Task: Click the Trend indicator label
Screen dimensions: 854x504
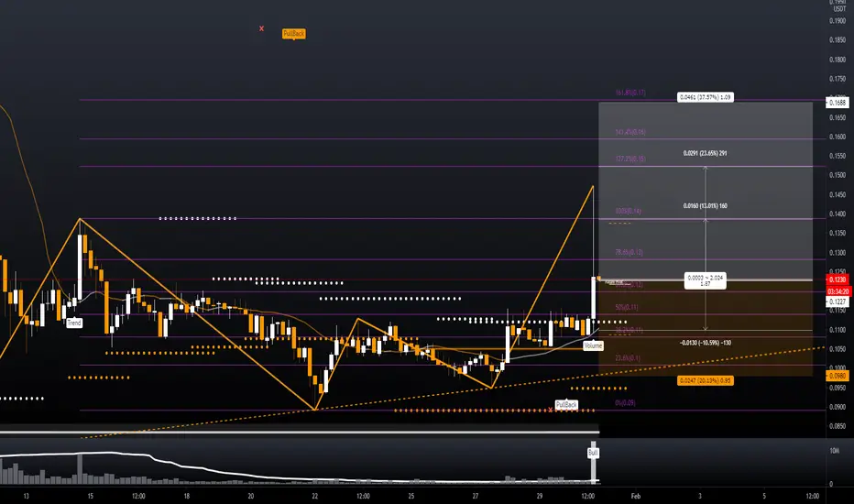Action: [74, 323]
